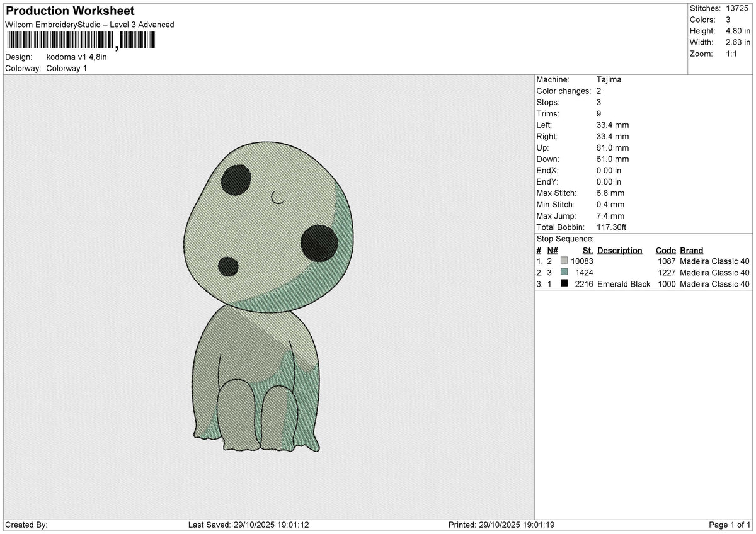Click the stitch count 1424 in stop sequence
This screenshot has height=534, width=756.
tap(585, 272)
